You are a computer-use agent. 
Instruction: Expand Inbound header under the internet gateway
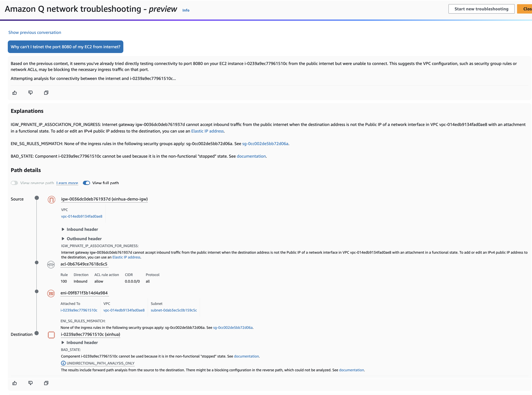80,229
